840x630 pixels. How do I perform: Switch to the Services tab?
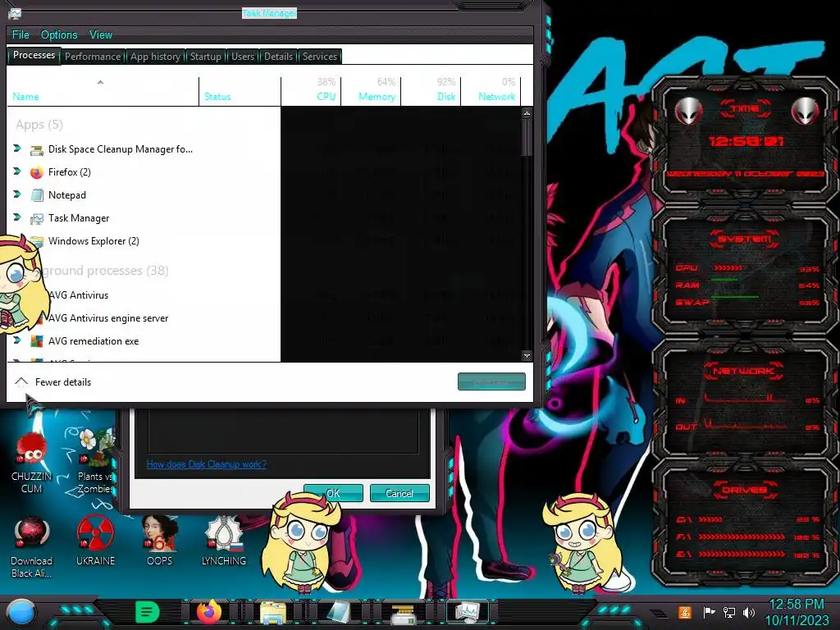click(320, 57)
